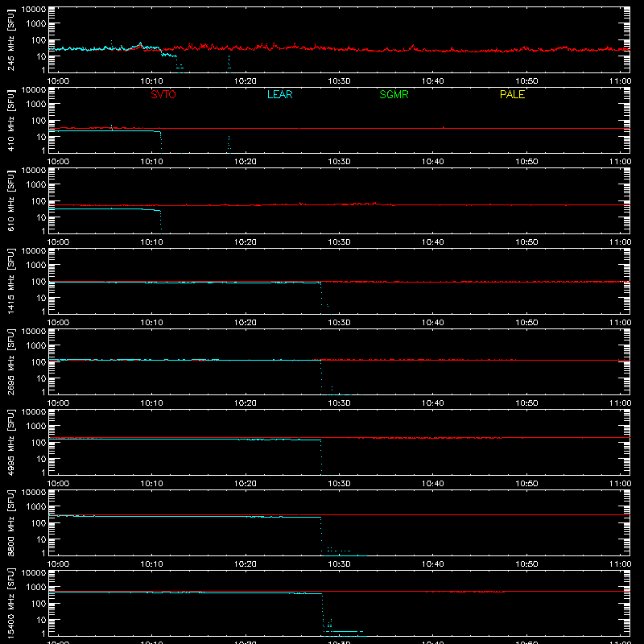Select the 15400 MHz [SFU] axis label

[10, 603]
